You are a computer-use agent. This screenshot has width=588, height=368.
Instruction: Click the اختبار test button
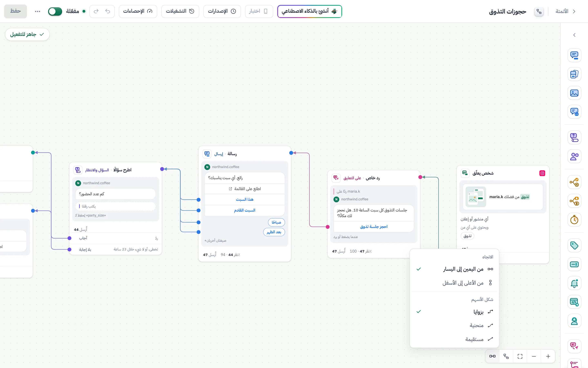[259, 11]
